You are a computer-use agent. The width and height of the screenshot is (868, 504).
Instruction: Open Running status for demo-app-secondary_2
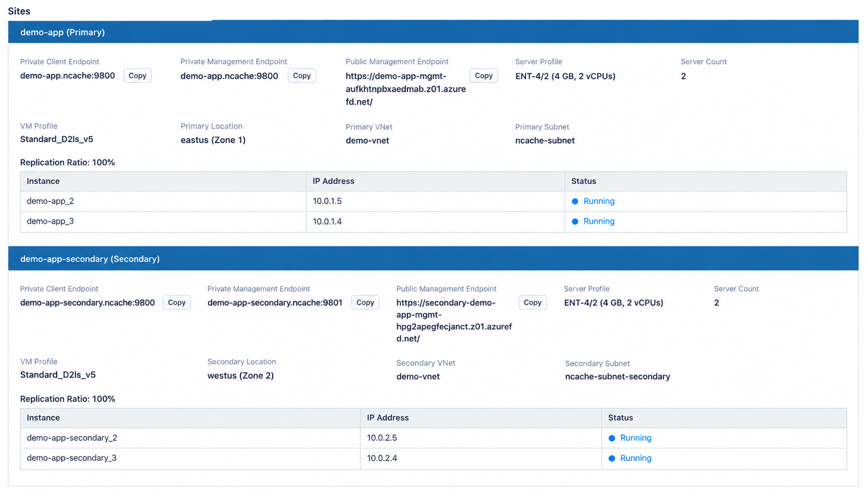636,438
